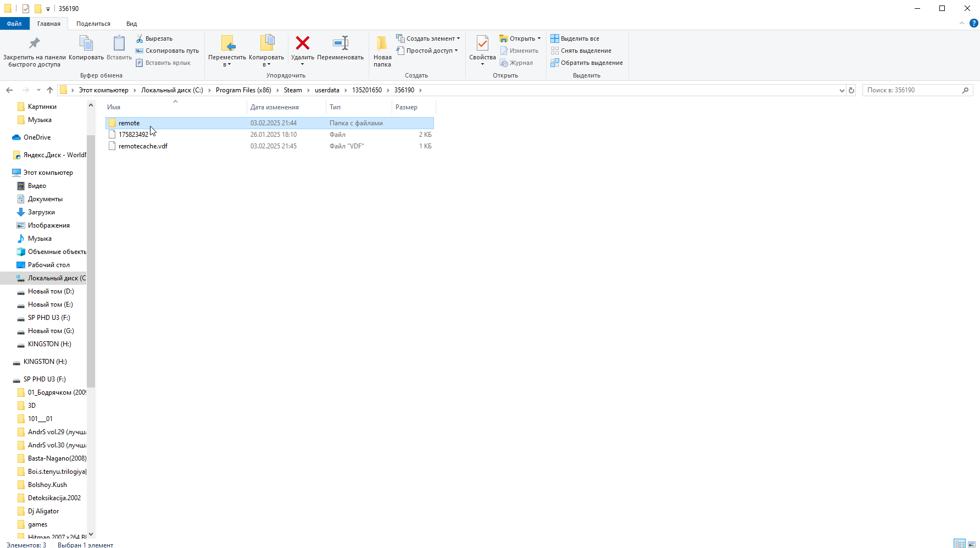Open Загрузки folder in sidebar
Image resolution: width=980 pixels, height=548 pixels.
tap(41, 212)
